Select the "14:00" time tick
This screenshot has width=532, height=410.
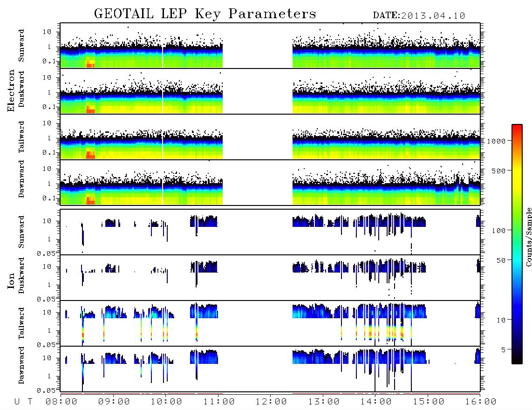coord(376,402)
